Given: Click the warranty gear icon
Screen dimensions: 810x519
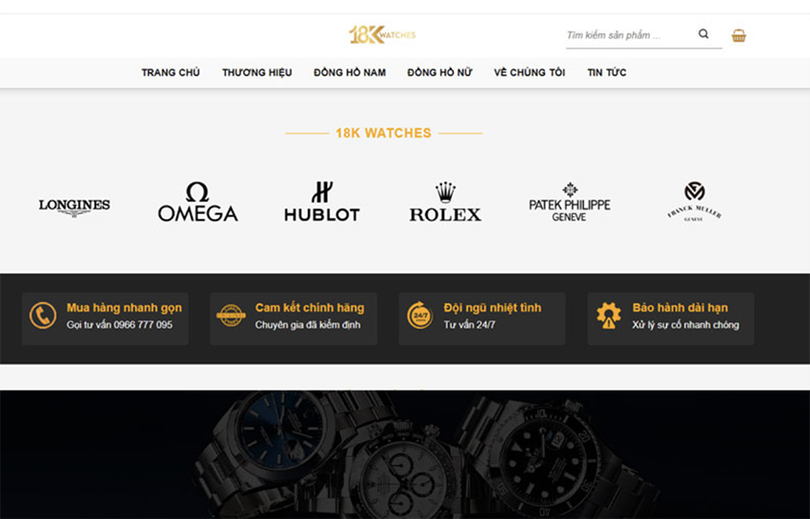Looking at the screenshot, I should click(609, 316).
